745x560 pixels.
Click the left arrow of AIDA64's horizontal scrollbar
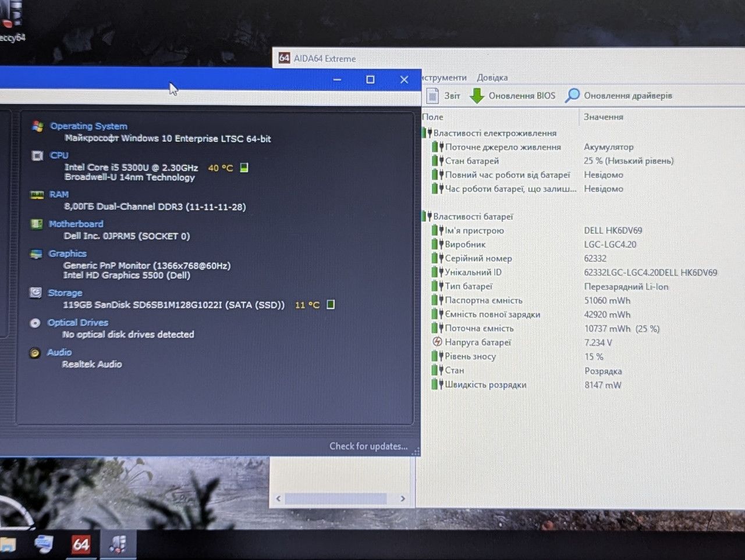pyautogui.click(x=278, y=498)
